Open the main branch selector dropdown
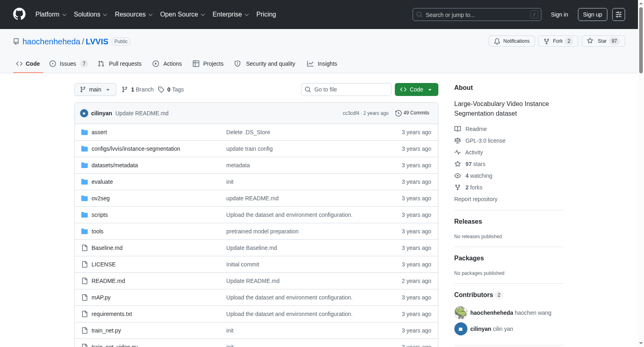 95,89
